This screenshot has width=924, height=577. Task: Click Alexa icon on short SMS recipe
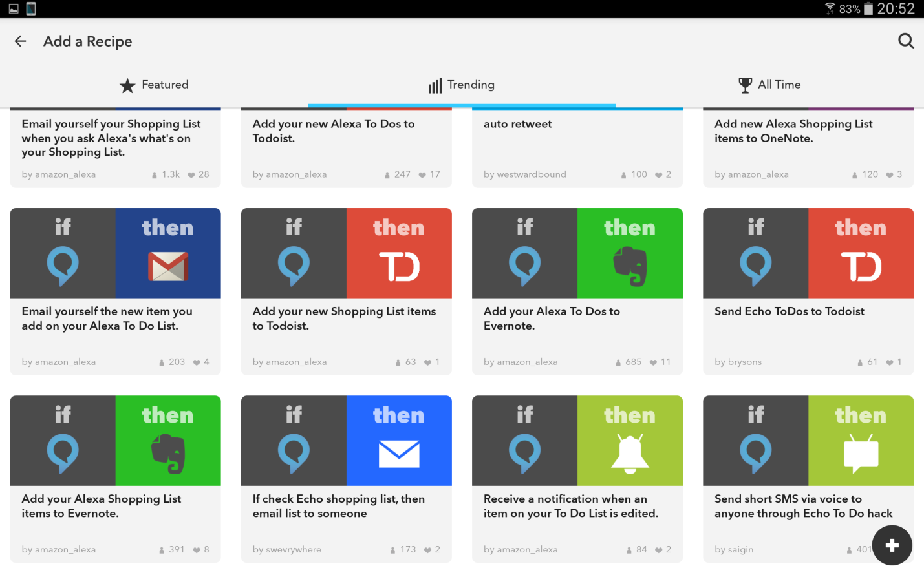tap(755, 454)
